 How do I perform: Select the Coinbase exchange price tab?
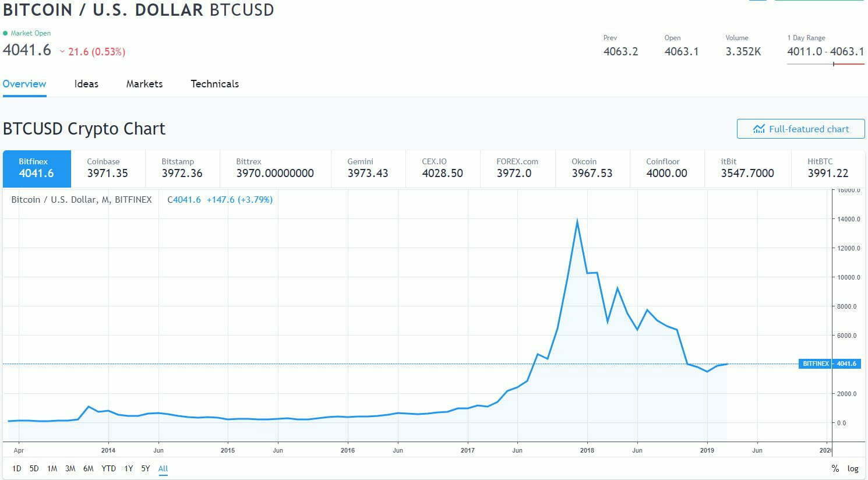coord(108,168)
